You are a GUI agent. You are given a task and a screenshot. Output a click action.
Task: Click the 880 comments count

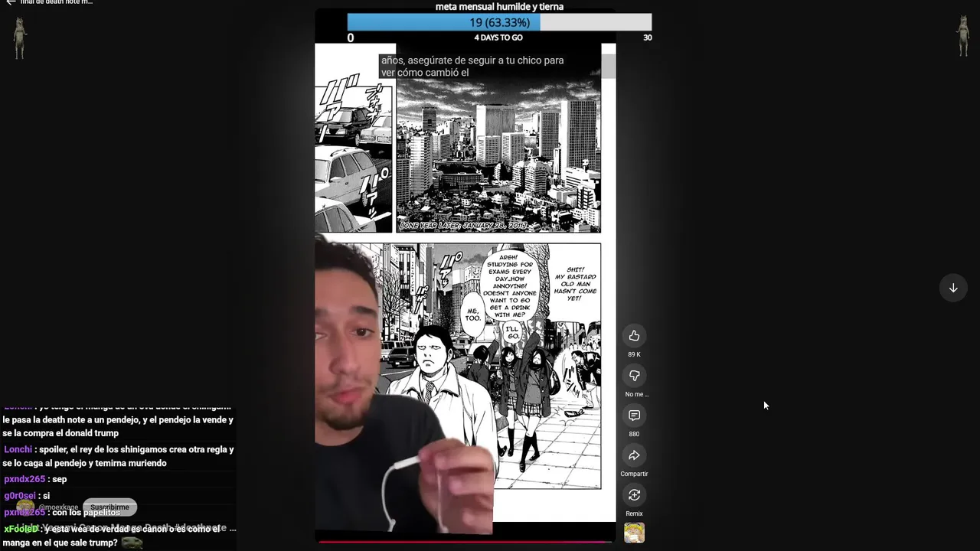pyautogui.click(x=634, y=434)
